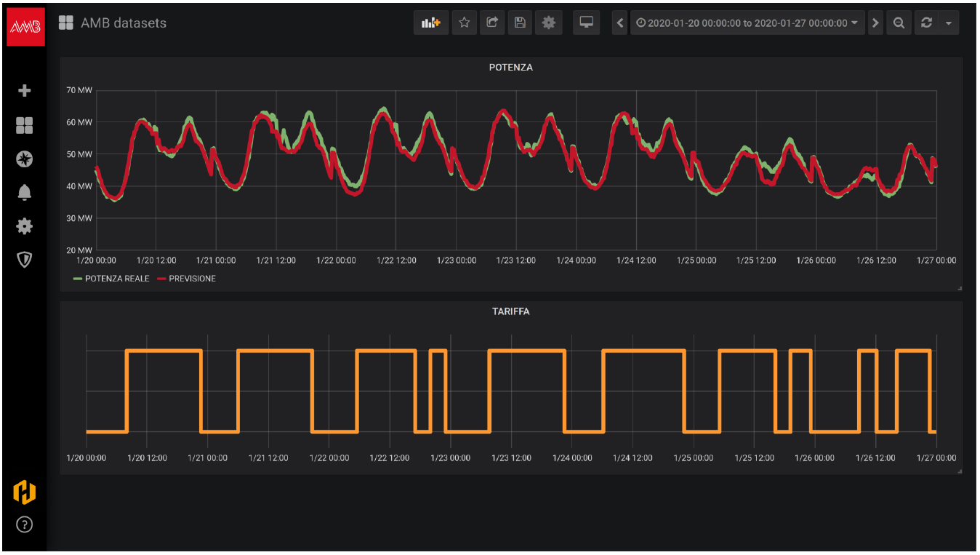This screenshot has height=555, width=980.
Task: Click the Share dashboard icon
Action: (x=492, y=23)
